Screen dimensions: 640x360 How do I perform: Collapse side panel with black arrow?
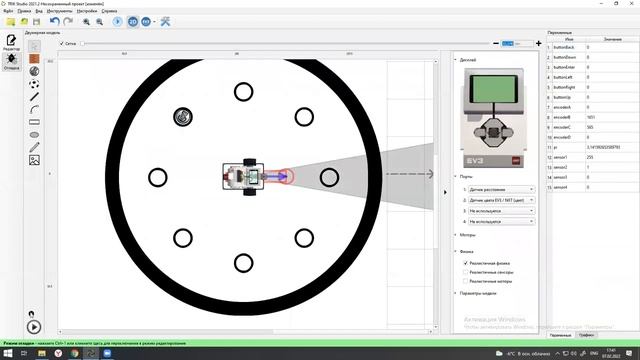[x=445, y=192]
